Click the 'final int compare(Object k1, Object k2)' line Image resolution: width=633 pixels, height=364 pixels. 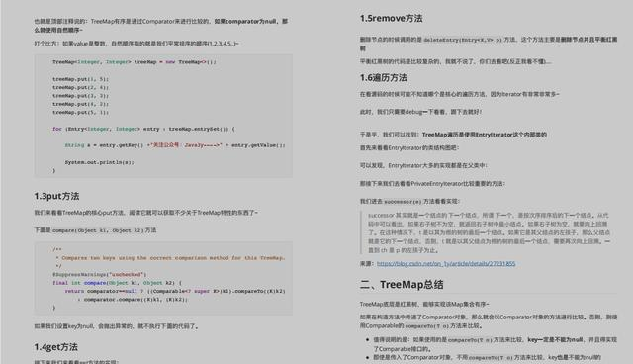pos(117,283)
